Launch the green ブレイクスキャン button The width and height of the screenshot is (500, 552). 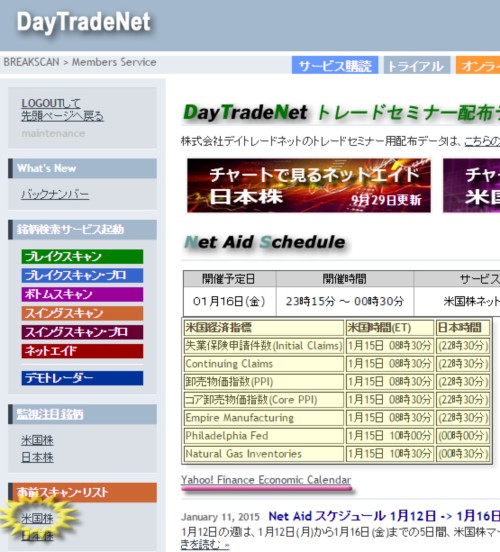[x=82, y=256]
